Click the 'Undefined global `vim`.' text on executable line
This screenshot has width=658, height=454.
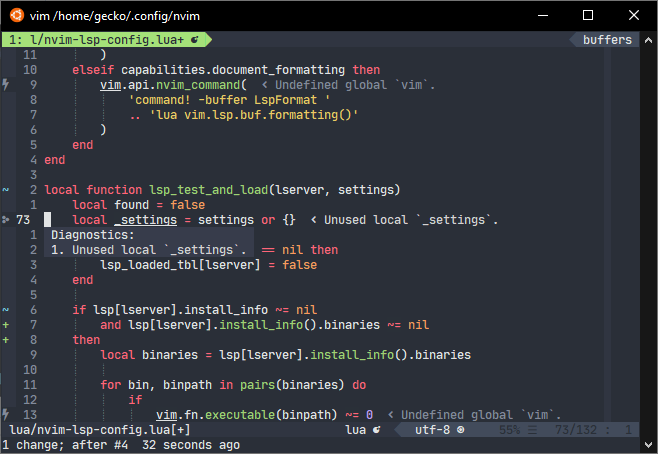point(481,415)
